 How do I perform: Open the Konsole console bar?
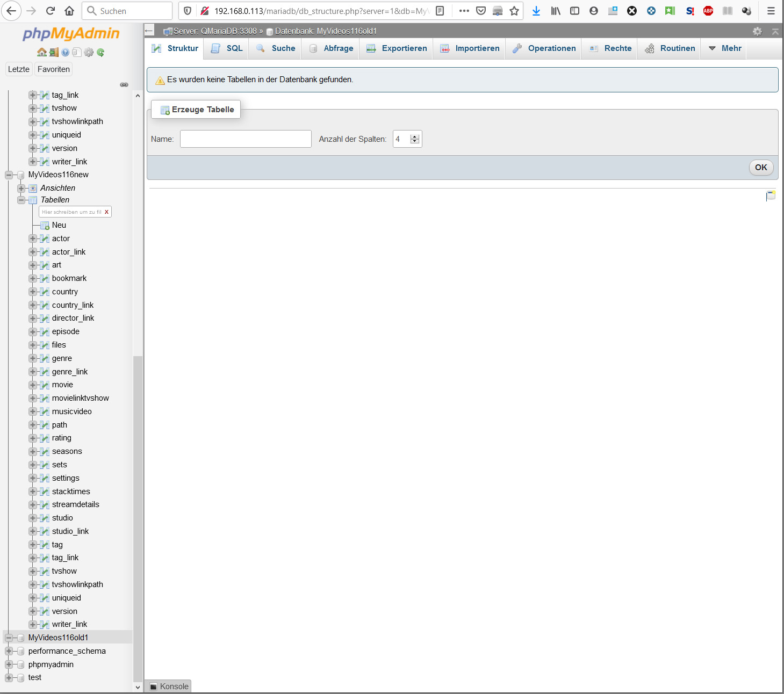[169, 686]
